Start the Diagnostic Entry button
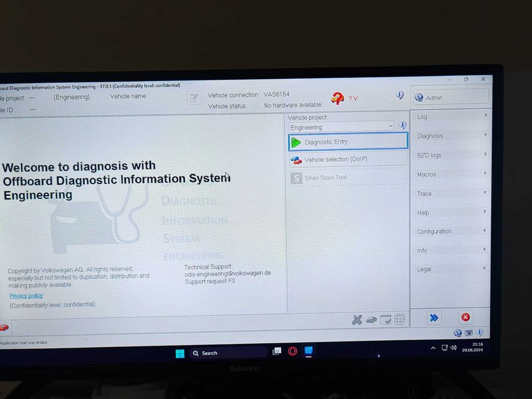 (x=348, y=141)
